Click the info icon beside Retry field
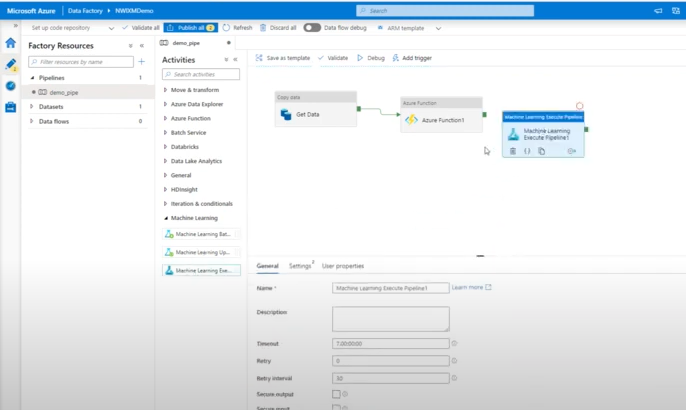 coord(454,361)
